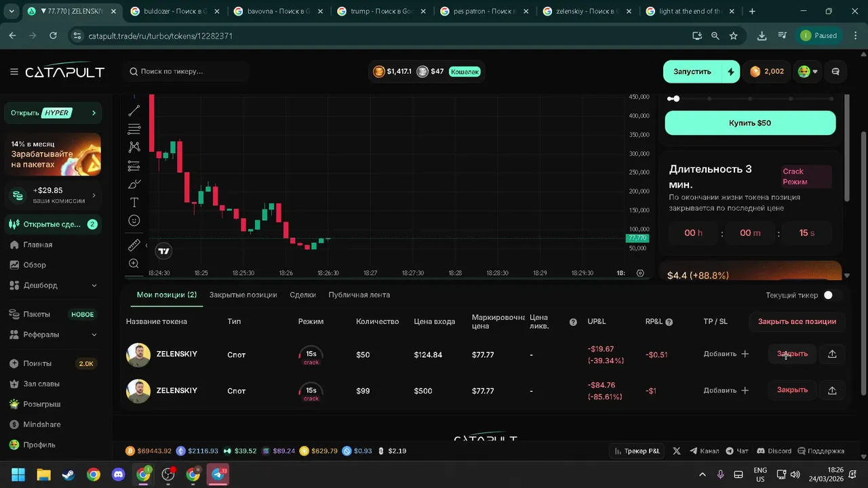Screen dimensions: 868x488
Task: Open the Поддержка support link
Action: pos(821,451)
